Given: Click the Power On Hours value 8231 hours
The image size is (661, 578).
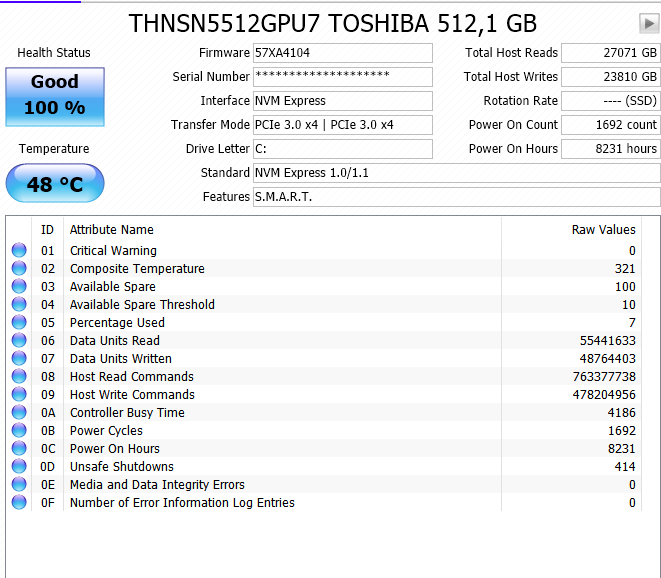Looking at the screenshot, I should tap(610, 149).
